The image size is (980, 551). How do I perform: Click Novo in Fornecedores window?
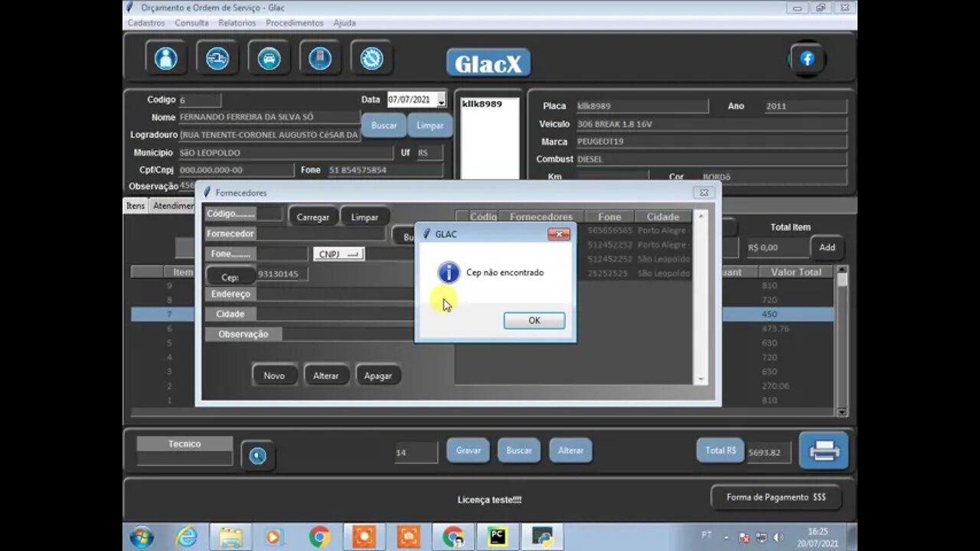pyautogui.click(x=274, y=376)
